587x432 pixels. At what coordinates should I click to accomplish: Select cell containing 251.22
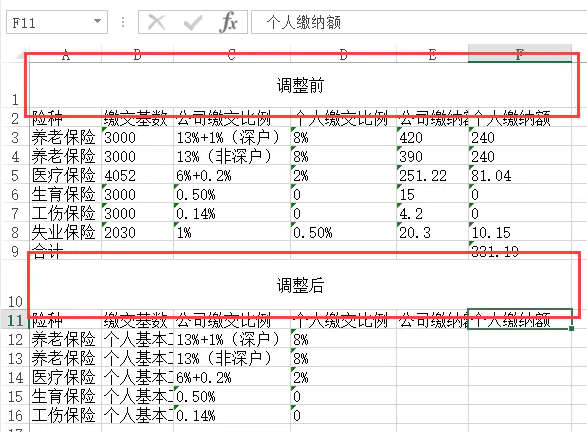point(432,175)
